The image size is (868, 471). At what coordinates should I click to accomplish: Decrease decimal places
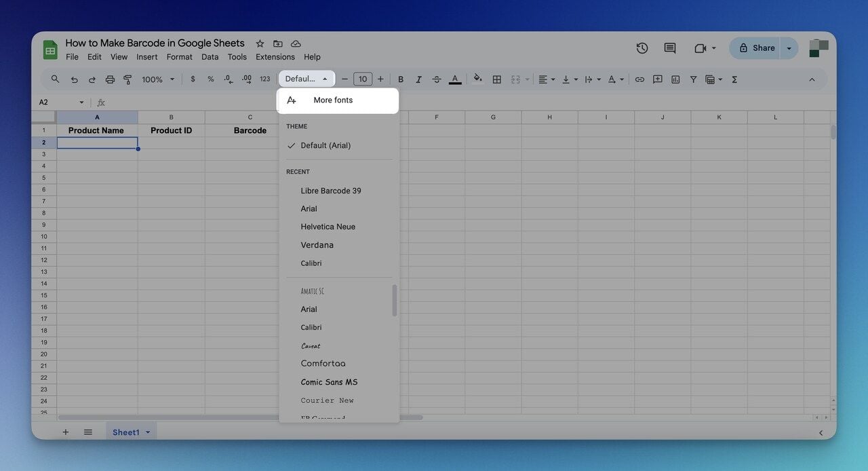coord(229,79)
